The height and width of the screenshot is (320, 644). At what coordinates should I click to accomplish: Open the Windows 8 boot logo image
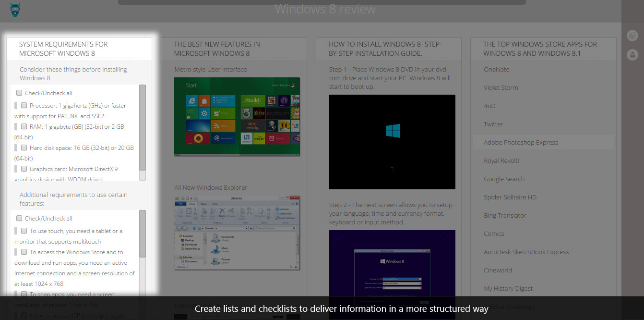point(392,142)
